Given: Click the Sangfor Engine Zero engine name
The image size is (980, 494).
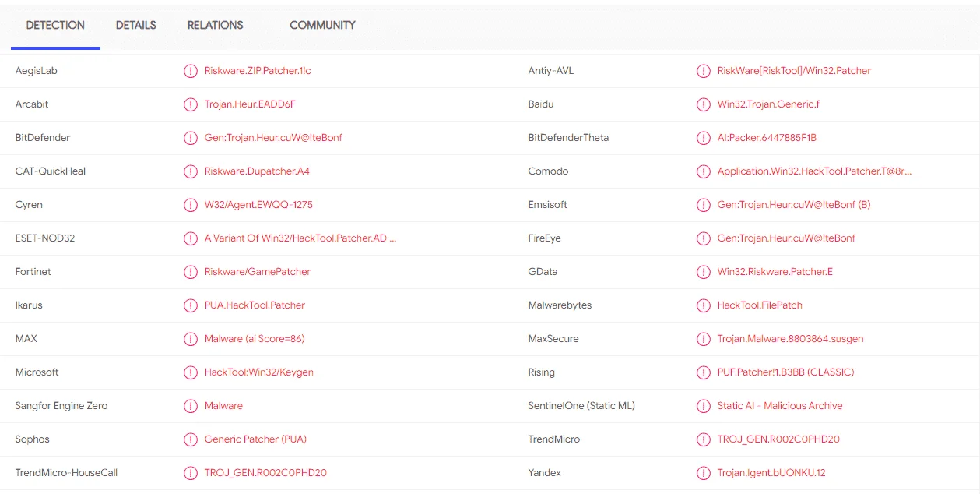Looking at the screenshot, I should [x=61, y=406].
